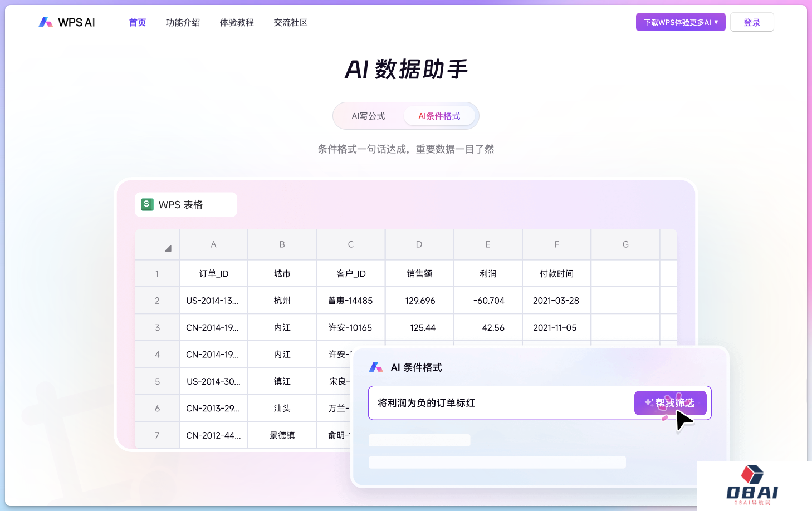Click cell US-2014-30...
The image size is (812, 511).
tap(213, 381)
